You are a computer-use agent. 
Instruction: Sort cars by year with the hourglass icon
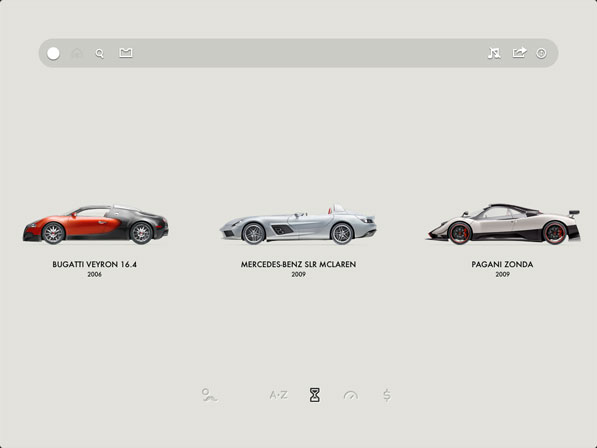314,395
